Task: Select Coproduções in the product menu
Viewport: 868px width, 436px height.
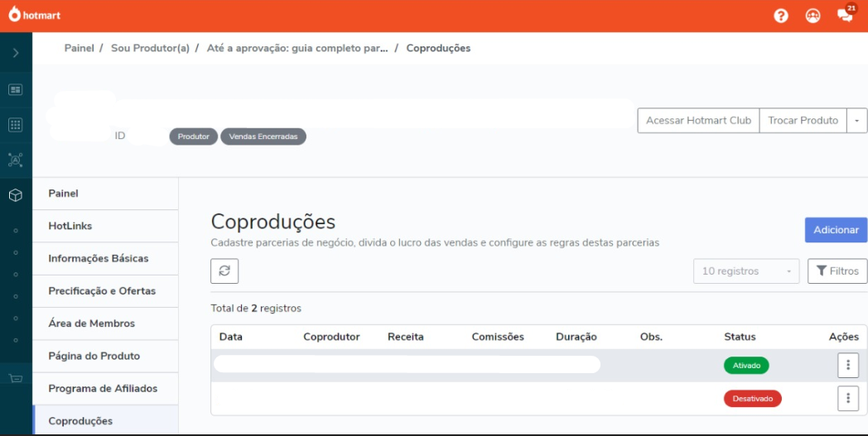Action: [105, 420]
